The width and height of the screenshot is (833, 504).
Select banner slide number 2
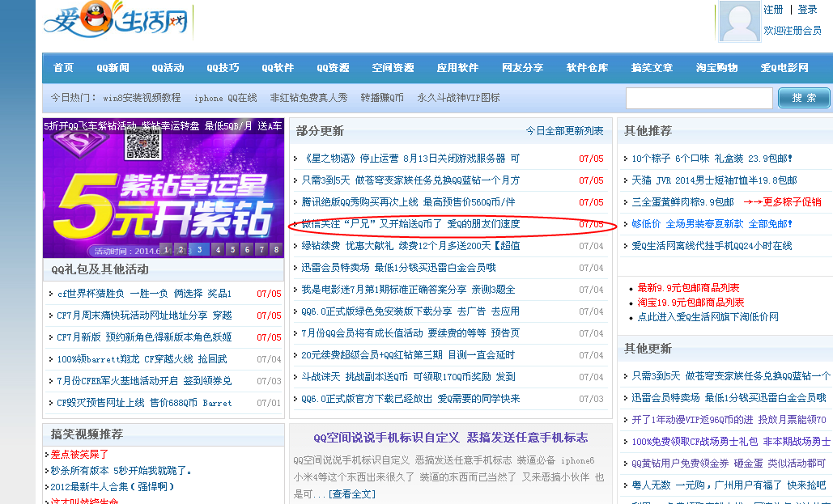[181, 249]
